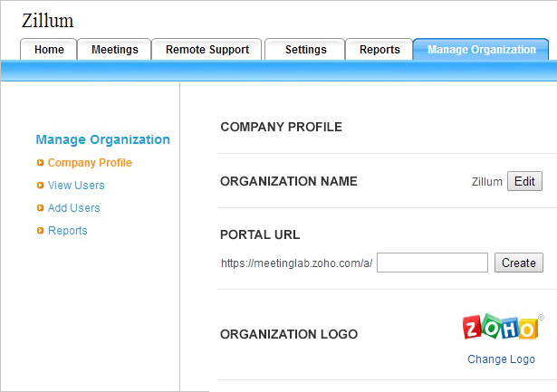557x392 pixels.
Task: Open the Settings tab
Action: (x=304, y=50)
